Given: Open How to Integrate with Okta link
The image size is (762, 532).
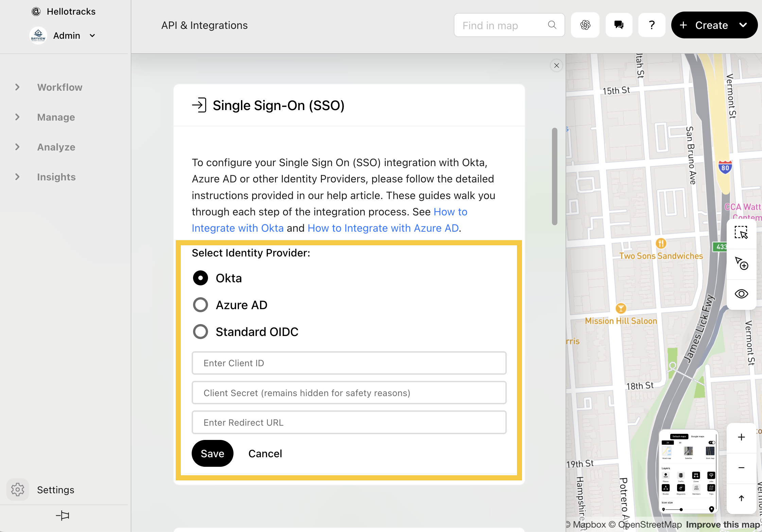Looking at the screenshot, I should (x=238, y=228).
